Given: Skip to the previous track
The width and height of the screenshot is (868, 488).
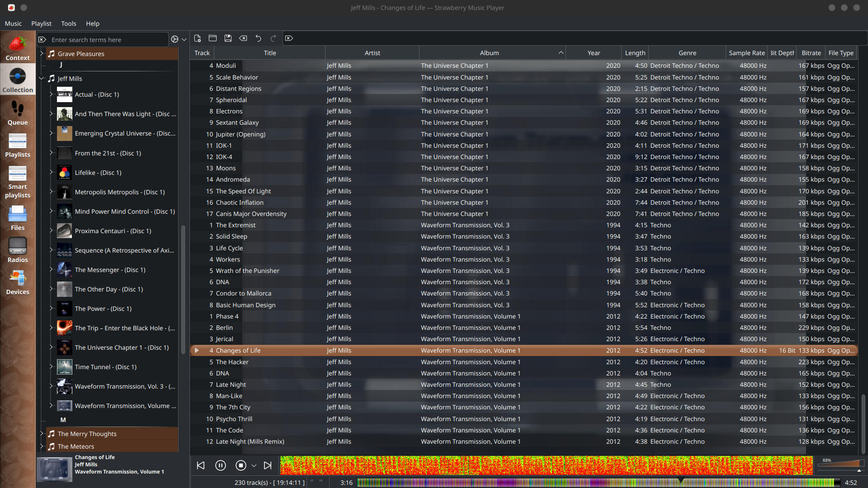Looking at the screenshot, I should (x=201, y=465).
